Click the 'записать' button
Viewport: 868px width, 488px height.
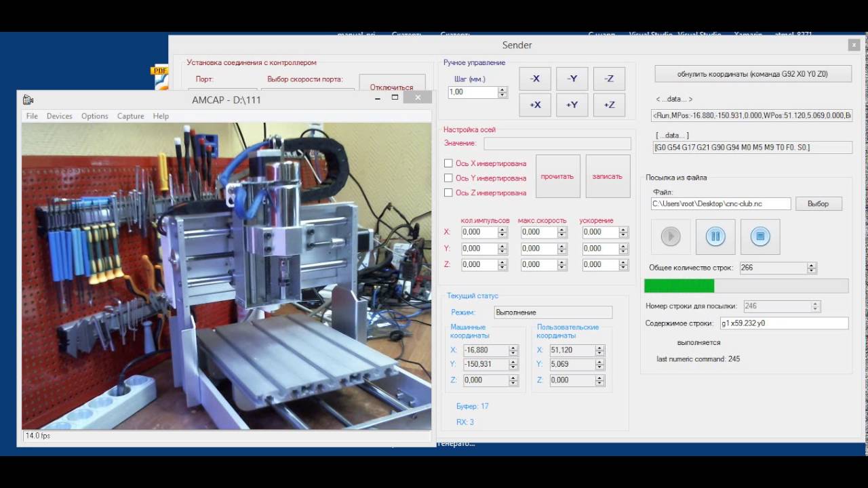coord(608,176)
